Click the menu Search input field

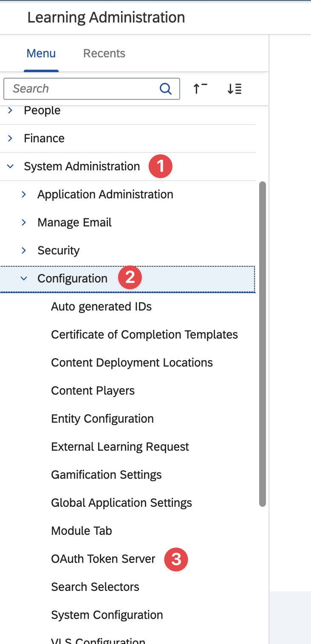pyautogui.click(x=83, y=89)
